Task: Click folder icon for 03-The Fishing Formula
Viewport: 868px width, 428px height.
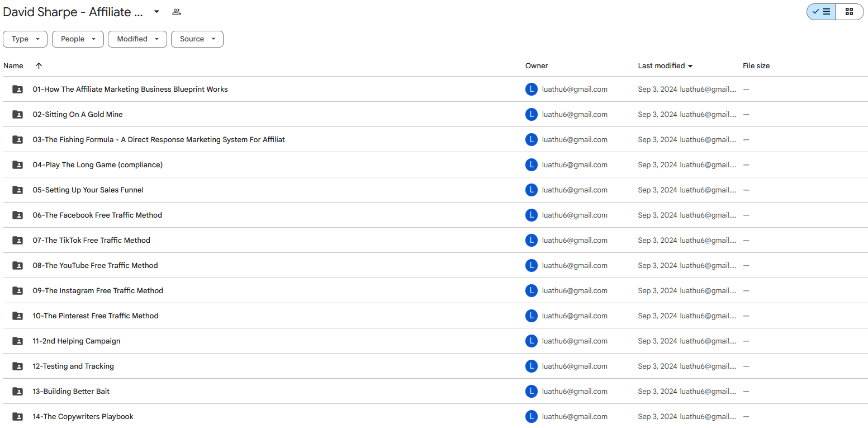Action: 18,140
